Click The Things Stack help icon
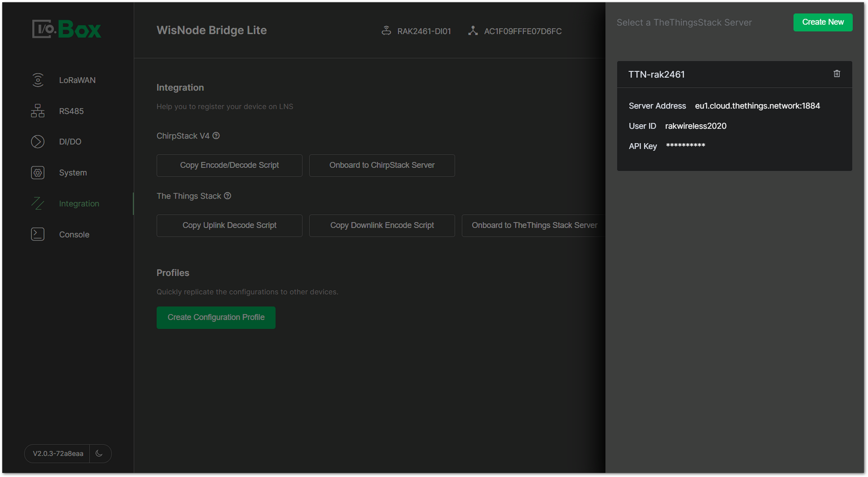The height and width of the screenshot is (477, 868). tap(227, 196)
